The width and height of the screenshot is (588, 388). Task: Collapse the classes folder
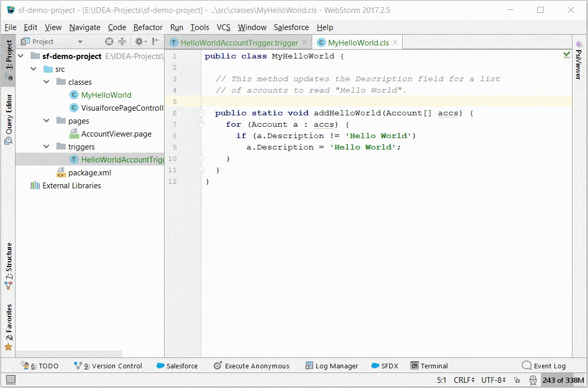(x=47, y=82)
